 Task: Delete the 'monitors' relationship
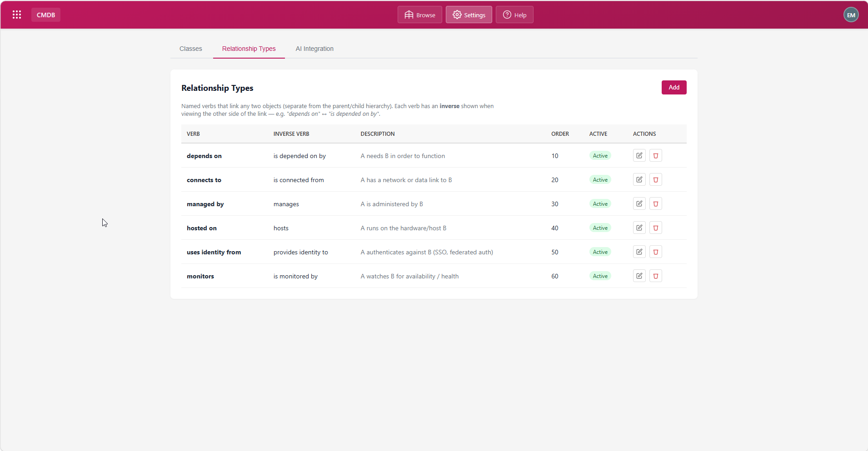coord(655,276)
